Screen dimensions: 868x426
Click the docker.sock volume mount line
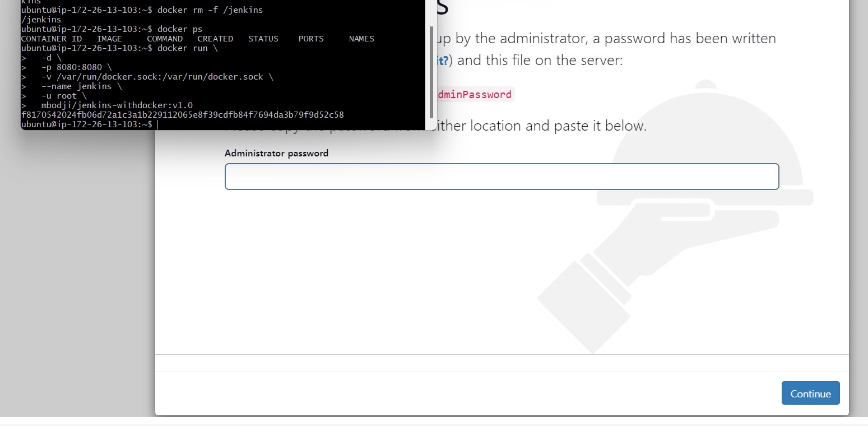tap(147, 76)
